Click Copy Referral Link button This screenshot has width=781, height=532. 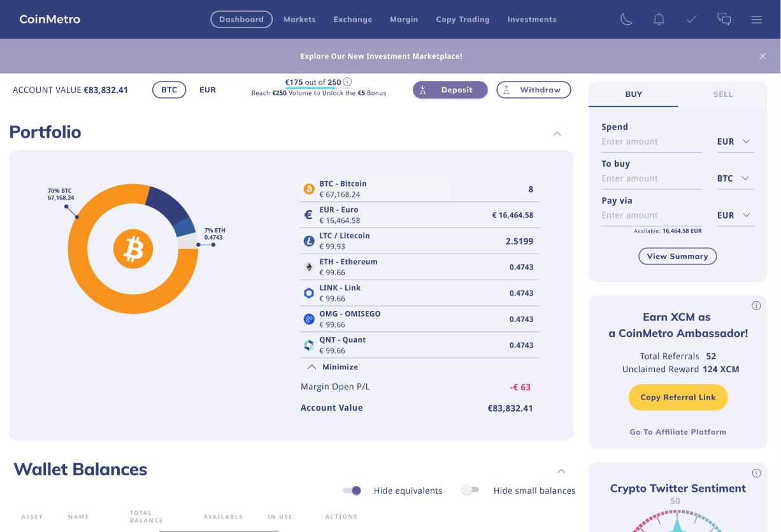pyautogui.click(x=678, y=397)
